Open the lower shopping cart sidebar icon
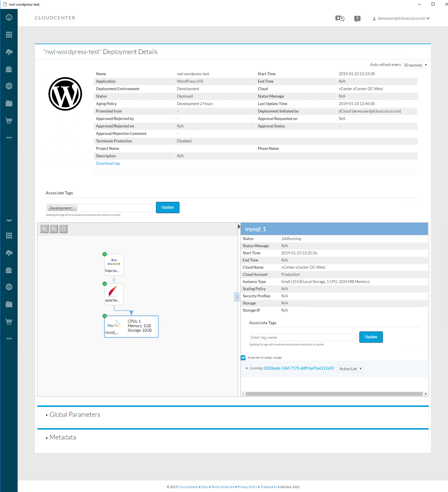 tap(9, 322)
